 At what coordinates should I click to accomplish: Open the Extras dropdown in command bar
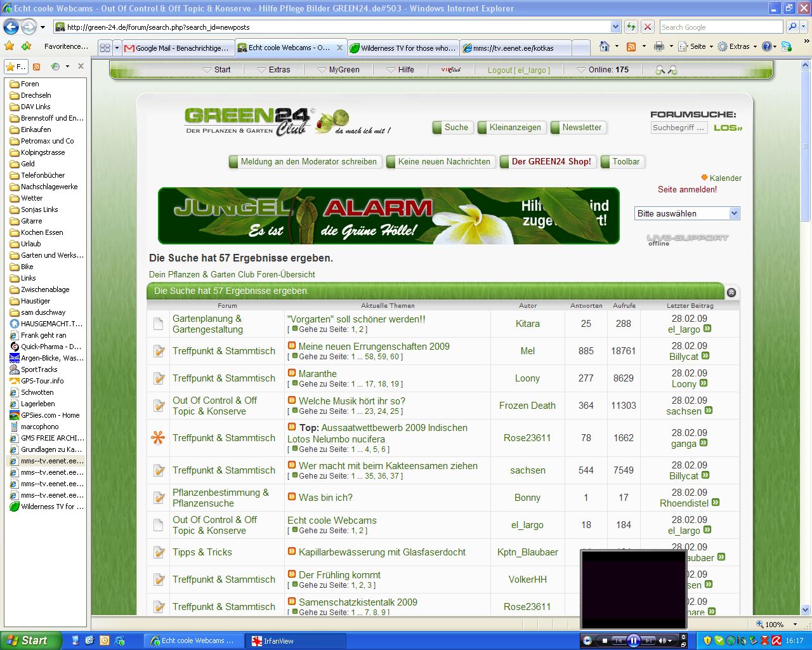[739, 46]
